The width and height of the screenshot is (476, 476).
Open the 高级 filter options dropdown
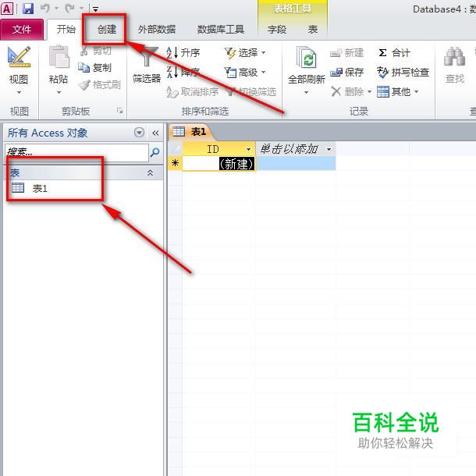(245, 73)
